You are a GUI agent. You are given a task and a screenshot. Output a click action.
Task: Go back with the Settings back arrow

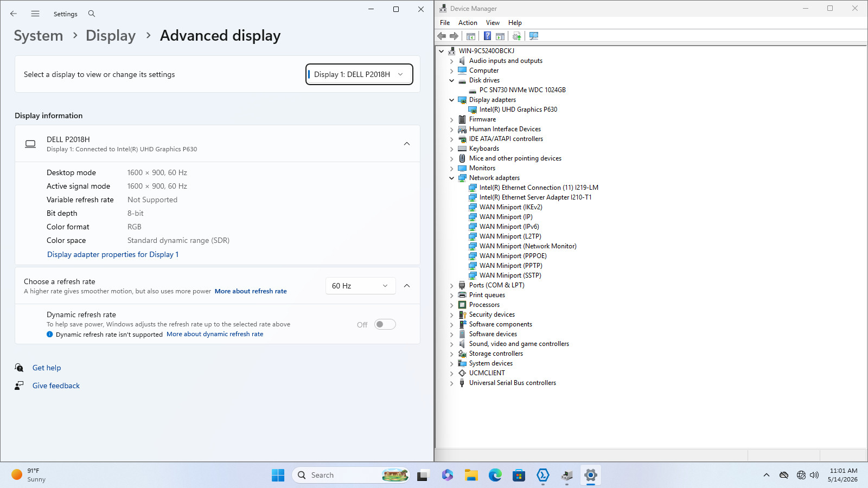[x=14, y=14]
